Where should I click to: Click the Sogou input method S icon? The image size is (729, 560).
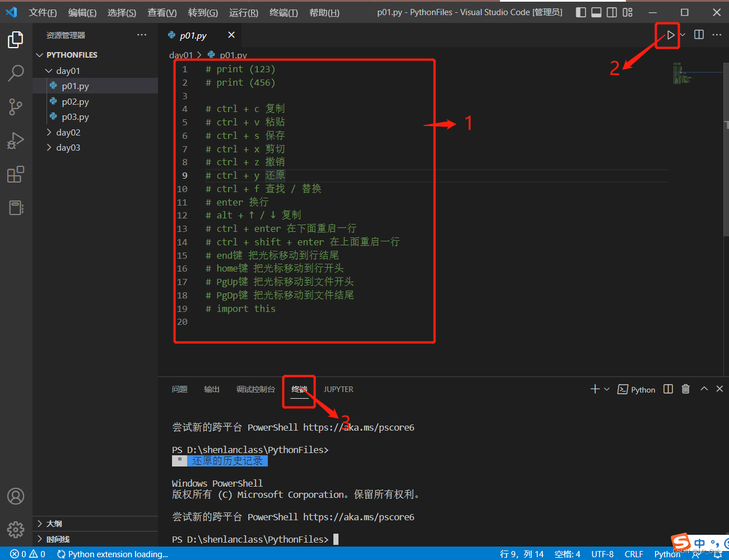point(681,542)
